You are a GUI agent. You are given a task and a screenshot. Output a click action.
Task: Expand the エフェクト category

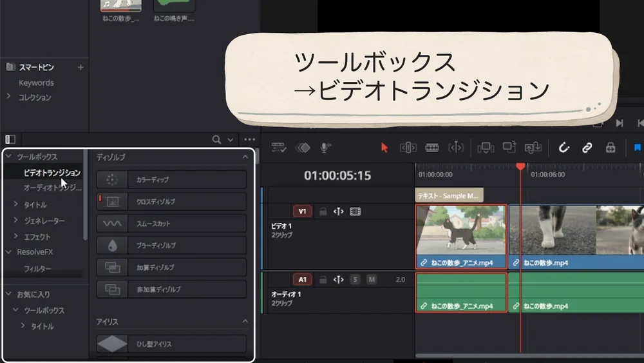(15, 236)
